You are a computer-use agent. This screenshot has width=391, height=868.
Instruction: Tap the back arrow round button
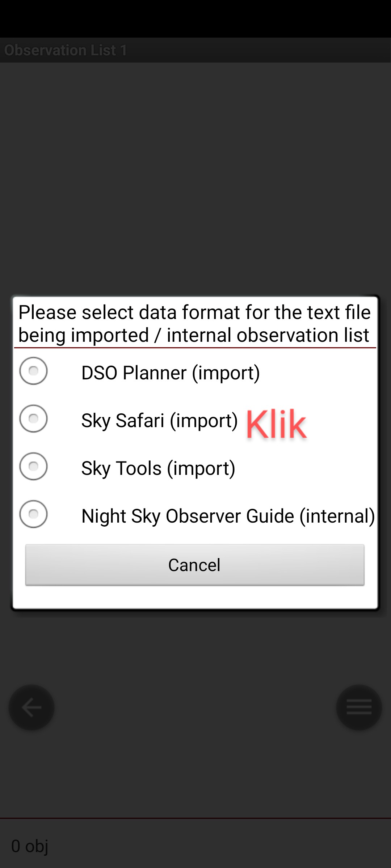(x=31, y=707)
